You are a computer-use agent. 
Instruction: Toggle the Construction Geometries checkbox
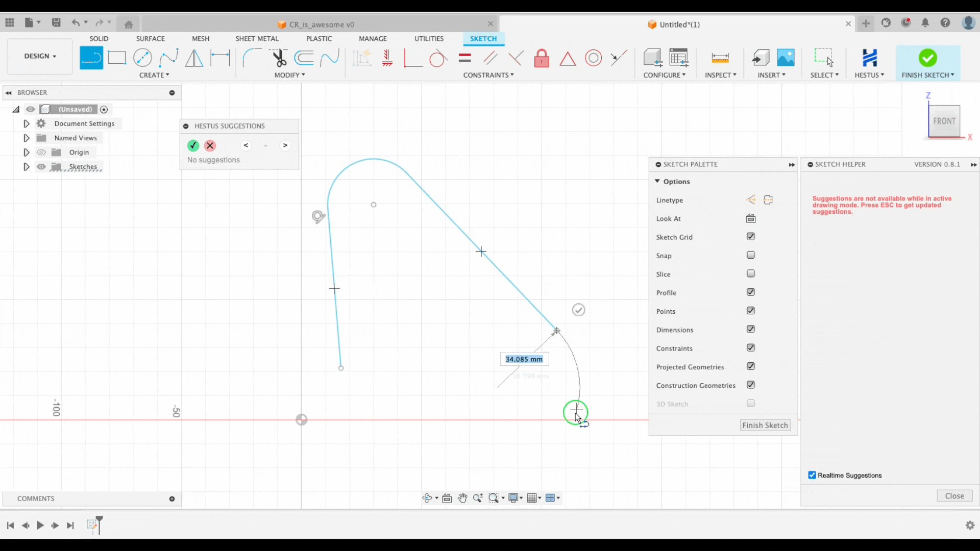pyautogui.click(x=750, y=385)
